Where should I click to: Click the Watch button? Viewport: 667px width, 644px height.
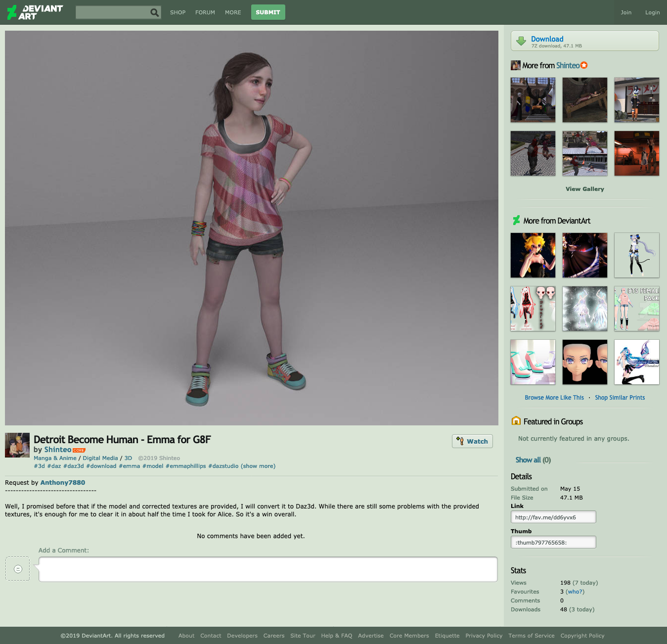472,441
